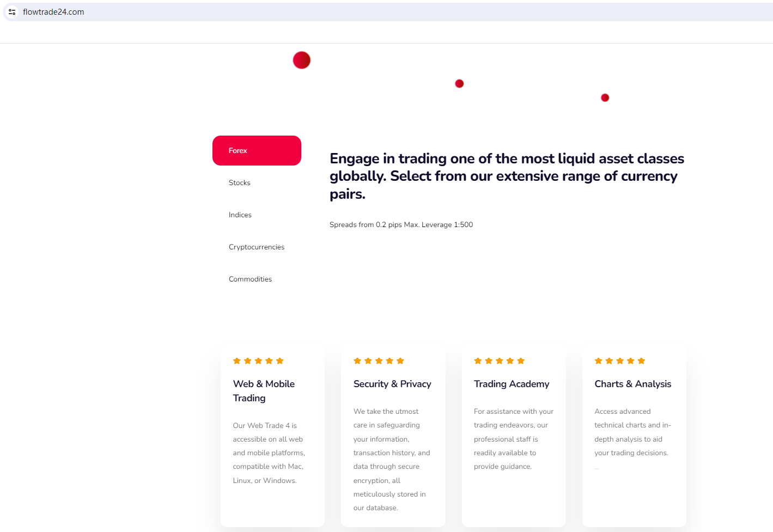Show the Cryptocurrencies tab
773x532 pixels.
(x=257, y=247)
